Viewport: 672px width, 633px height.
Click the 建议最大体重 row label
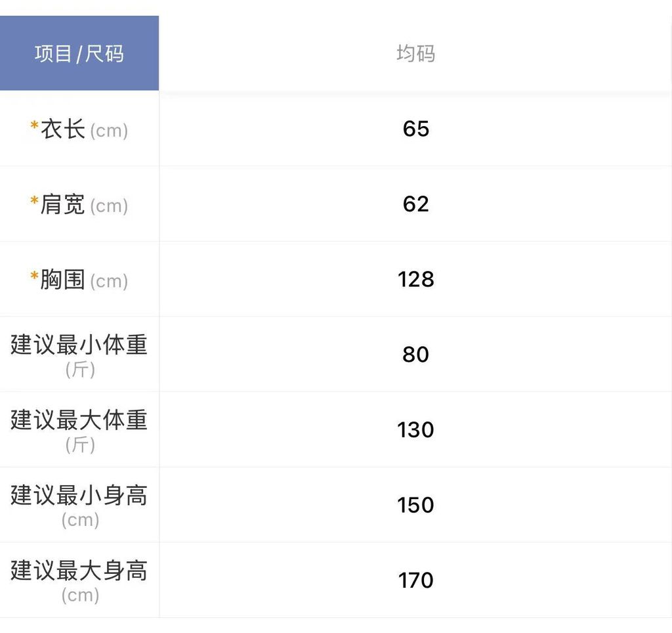click(79, 420)
